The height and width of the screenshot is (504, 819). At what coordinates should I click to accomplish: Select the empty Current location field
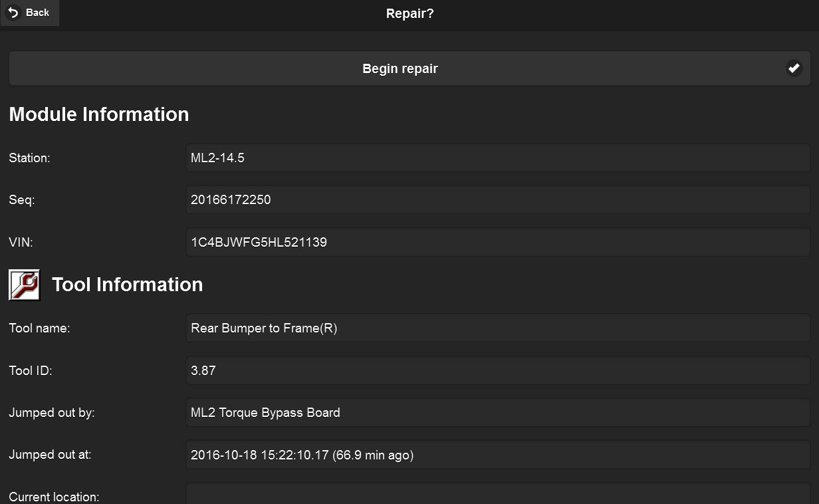click(498, 494)
